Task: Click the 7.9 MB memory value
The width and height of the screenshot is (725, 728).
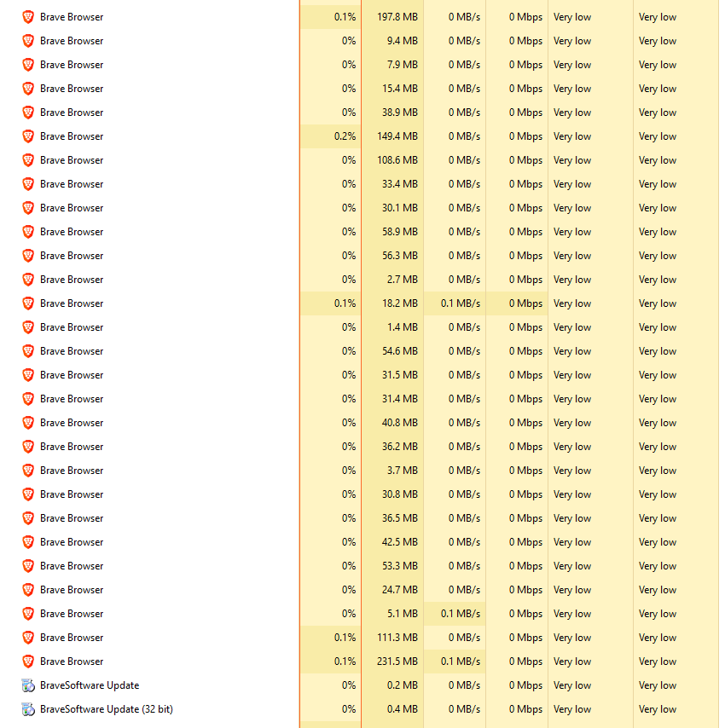Action: click(403, 65)
